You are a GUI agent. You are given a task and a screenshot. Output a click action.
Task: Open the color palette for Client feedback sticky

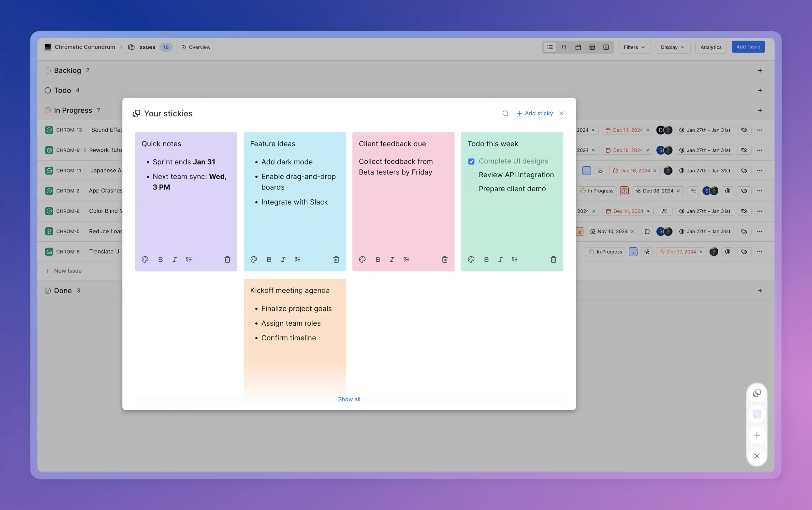362,259
